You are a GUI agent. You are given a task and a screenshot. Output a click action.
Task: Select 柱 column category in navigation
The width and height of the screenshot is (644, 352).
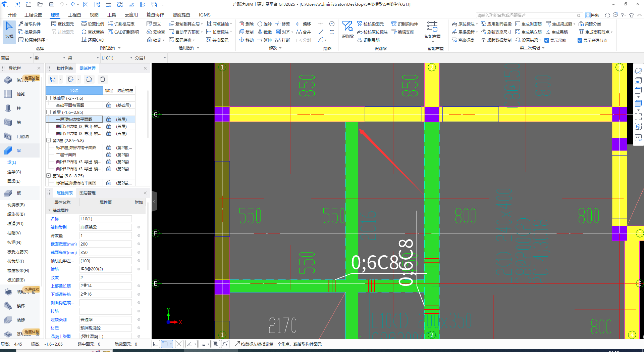point(19,108)
